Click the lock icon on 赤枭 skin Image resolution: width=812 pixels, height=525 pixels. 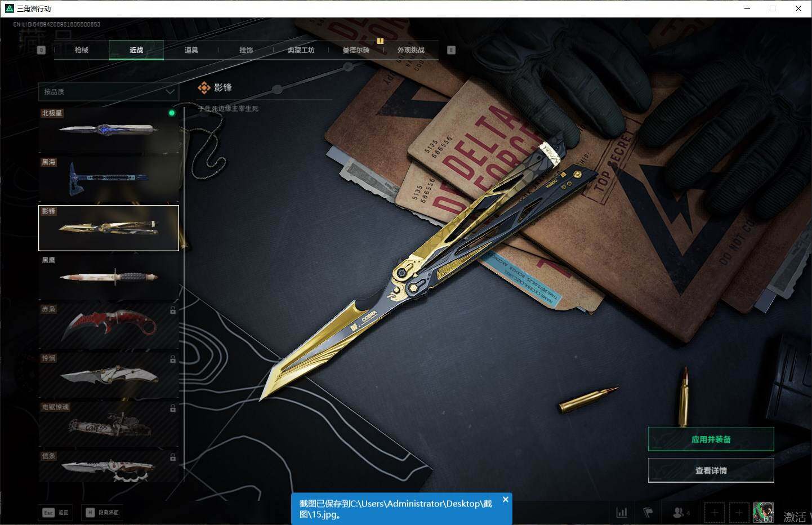pyautogui.click(x=173, y=310)
